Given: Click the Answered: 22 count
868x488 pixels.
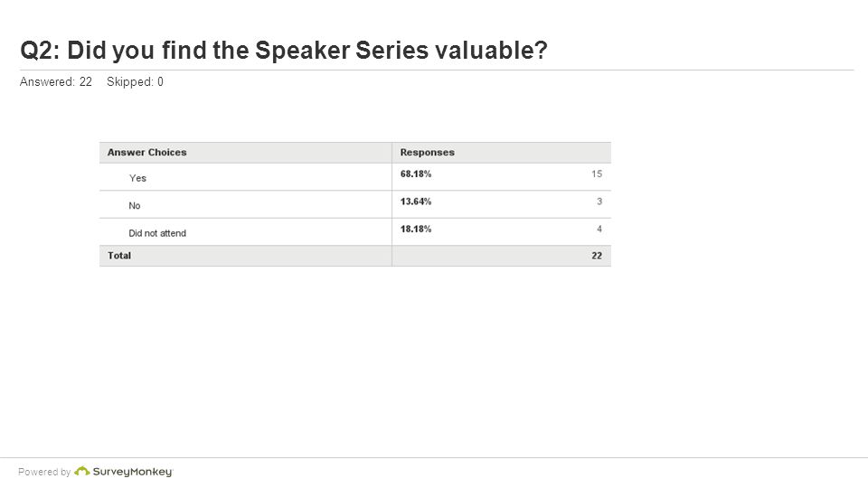Looking at the screenshot, I should 55,82.
